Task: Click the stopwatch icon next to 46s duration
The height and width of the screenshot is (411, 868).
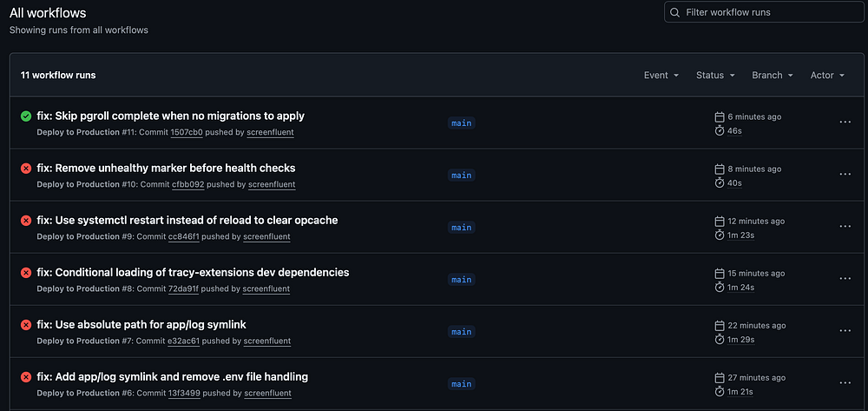Action: click(x=719, y=131)
